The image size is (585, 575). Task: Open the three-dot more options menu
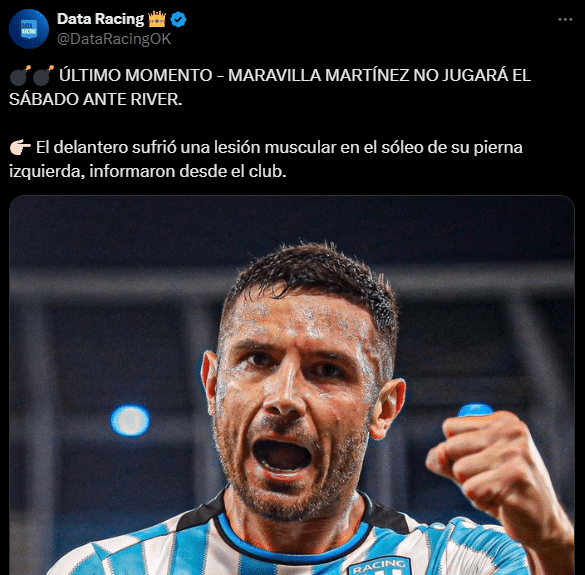565,19
